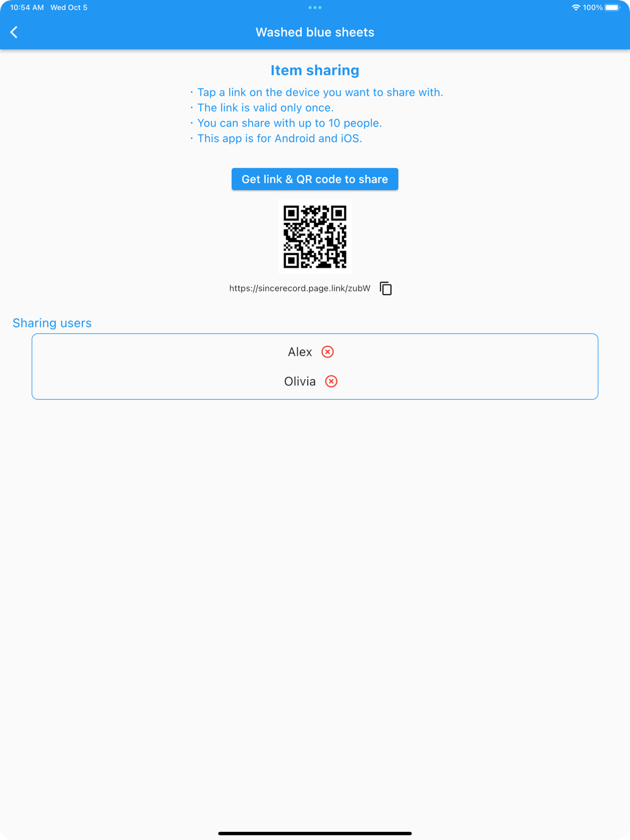This screenshot has width=630, height=840.
Task: Tap the Wed Oct 5 date
Action: 69,8
